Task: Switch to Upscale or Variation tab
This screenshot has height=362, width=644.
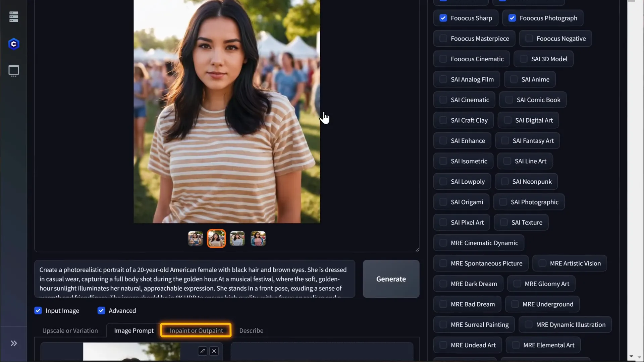Action: pyautogui.click(x=70, y=330)
